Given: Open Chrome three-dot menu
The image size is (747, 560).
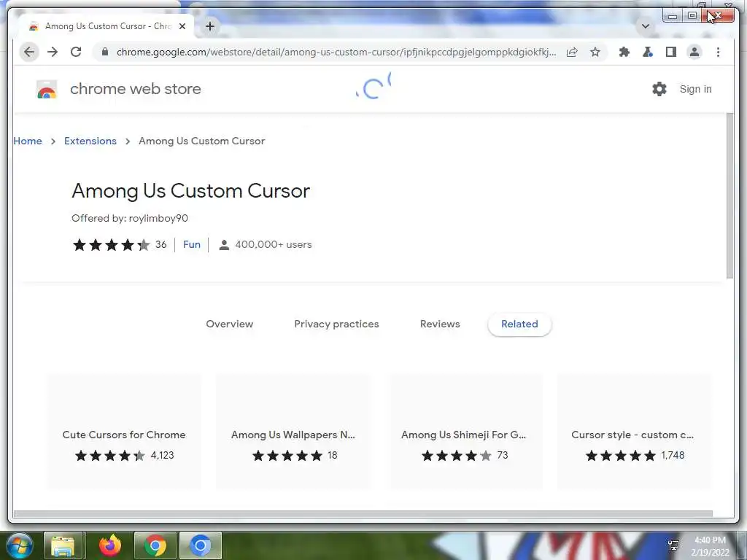Looking at the screenshot, I should tap(718, 52).
